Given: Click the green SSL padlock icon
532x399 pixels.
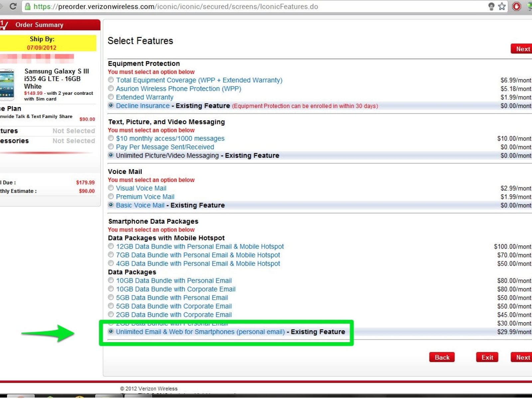Looking at the screenshot, I should [x=28, y=7].
